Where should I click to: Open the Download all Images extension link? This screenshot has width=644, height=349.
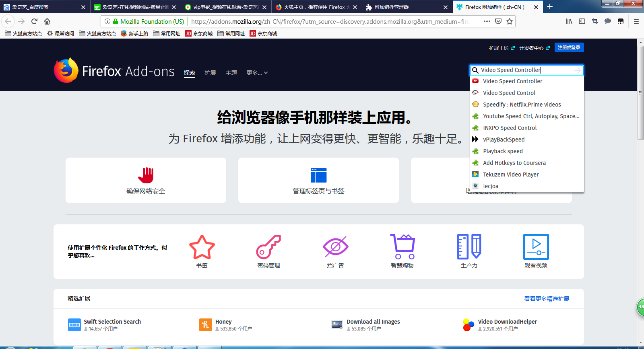coord(373,322)
